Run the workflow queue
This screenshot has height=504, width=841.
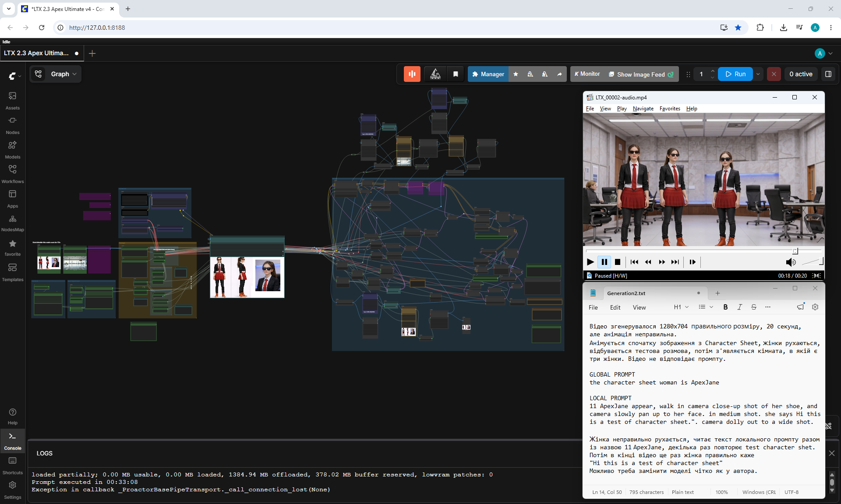coord(735,74)
